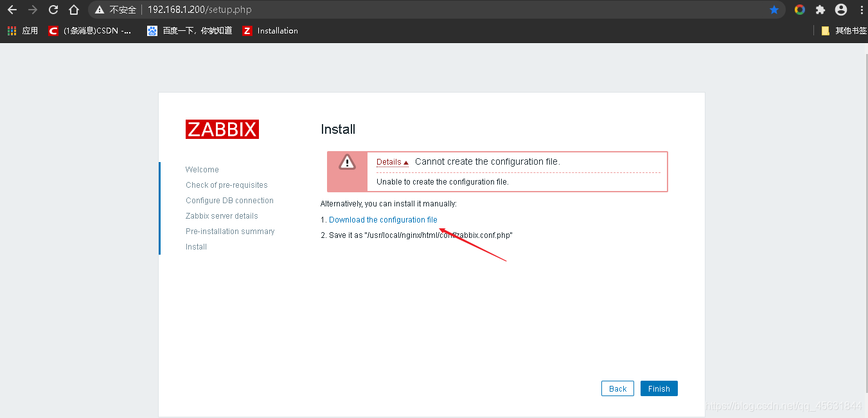868x418 pixels.
Task: Click 'Alternatively, you can install it manually' text
Action: point(389,204)
